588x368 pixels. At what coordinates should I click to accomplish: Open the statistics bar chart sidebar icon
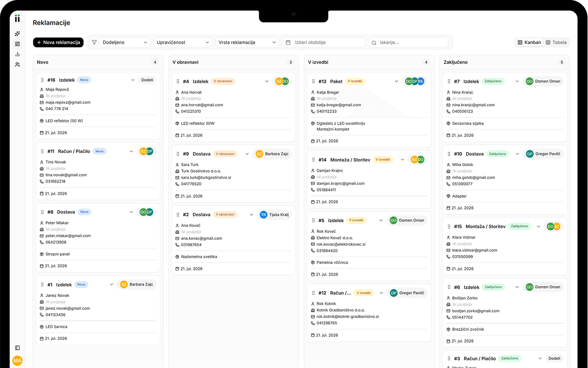[17, 54]
